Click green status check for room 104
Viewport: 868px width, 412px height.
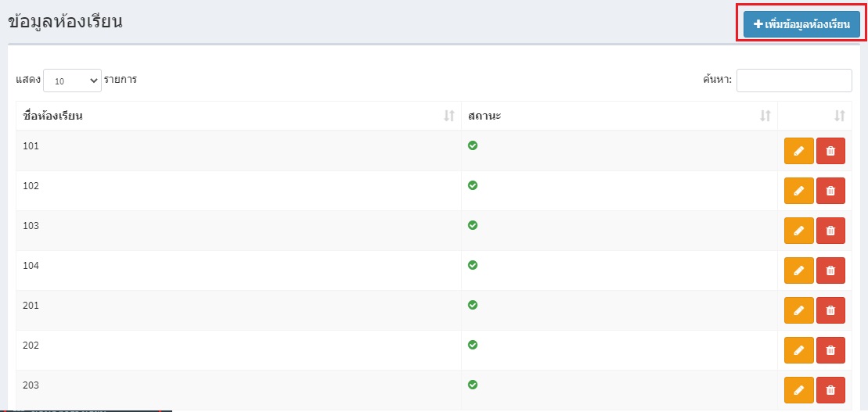[x=473, y=265]
